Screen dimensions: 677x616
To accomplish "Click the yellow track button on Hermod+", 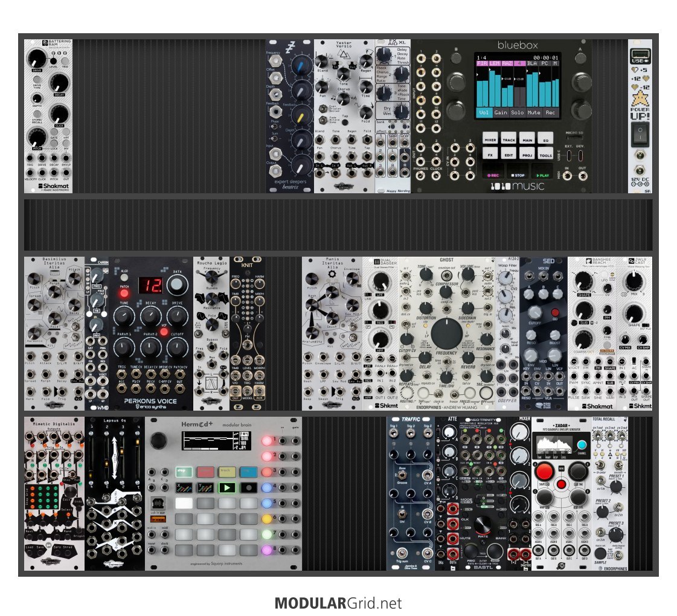I will [227, 472].
